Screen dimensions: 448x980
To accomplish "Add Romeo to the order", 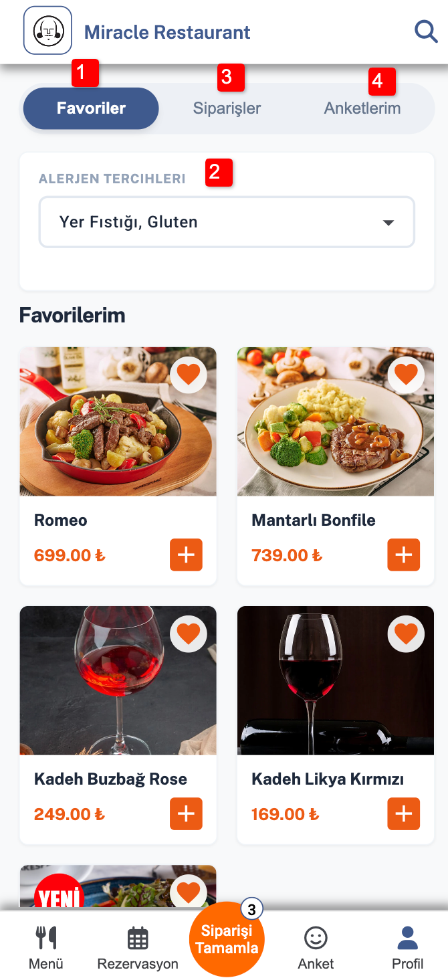I will 186,555.
